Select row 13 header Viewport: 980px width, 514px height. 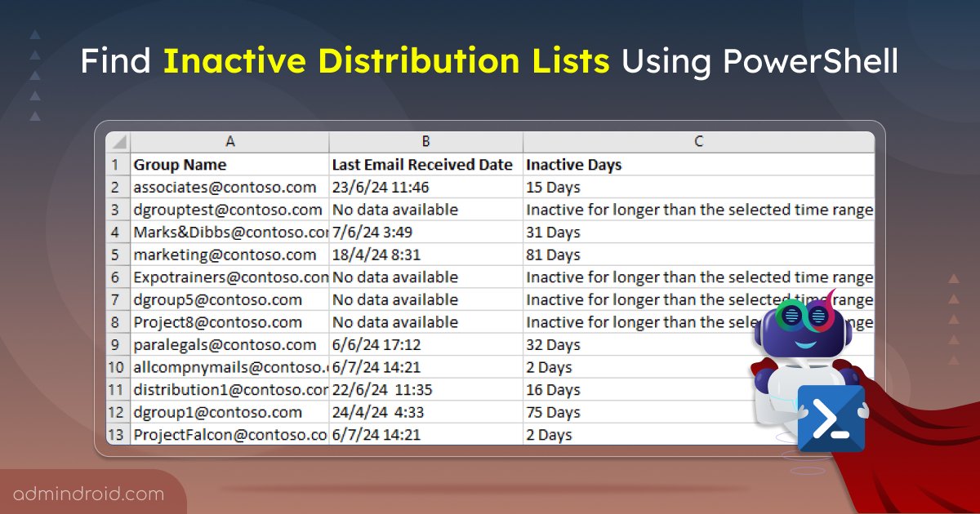[x=118, y=434]
